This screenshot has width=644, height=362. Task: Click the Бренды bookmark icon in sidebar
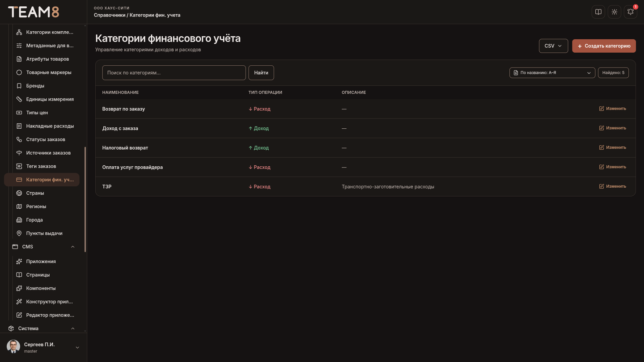[19, 86]
